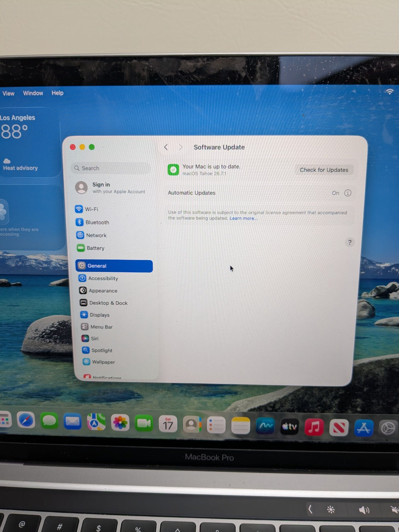Click the Automatic Updates info icon

click(348, 193)
